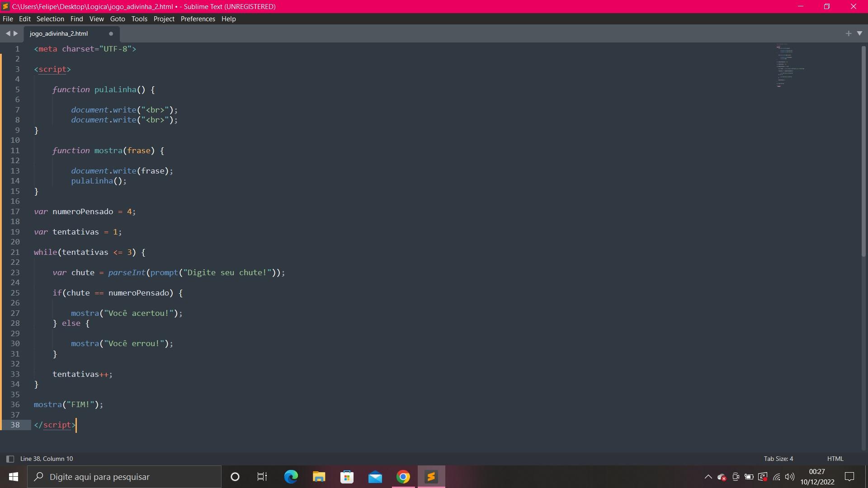868x488 pixels.
Task: Change Tab Size: 4 setting
Action: tap(778, 459)
